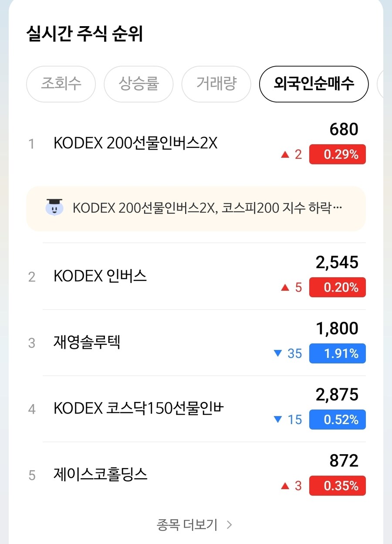Deselect the active 외국인순매수 filter pill
The height and width of the screenshot is (544, 392).
tap(314, 84)
